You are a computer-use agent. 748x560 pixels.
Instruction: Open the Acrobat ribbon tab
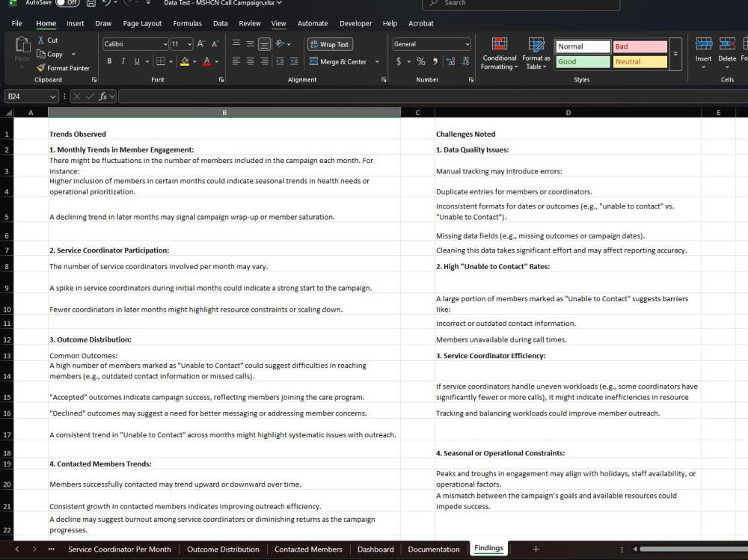(x=420, y=23)
